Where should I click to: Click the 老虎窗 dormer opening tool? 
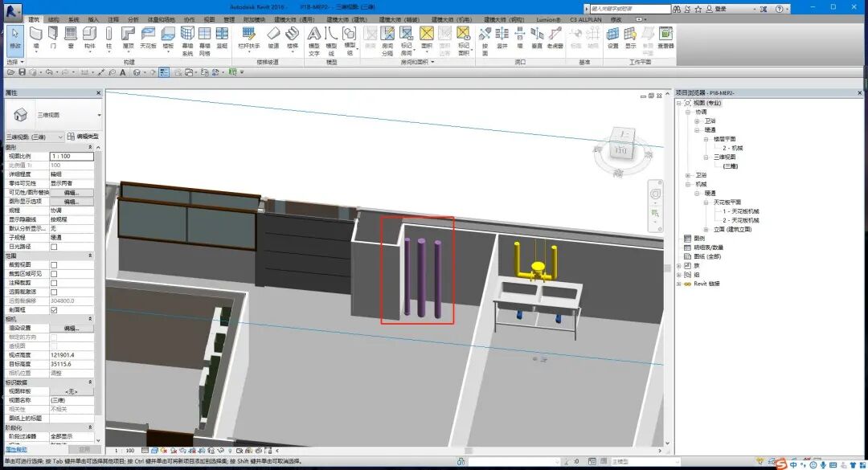[555, 38]
